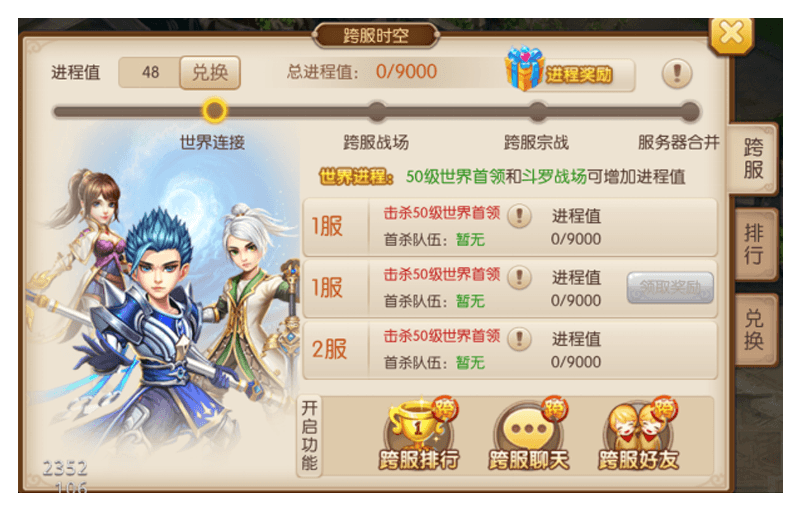Select the 跨服战场 progress node
The height and width of the screenshot is (508, 800).
point(377,111)
